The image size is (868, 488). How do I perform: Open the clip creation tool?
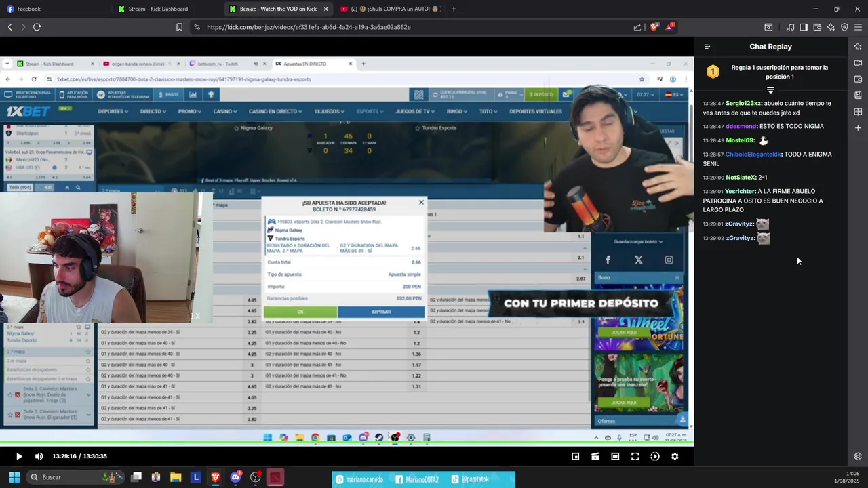595,457
